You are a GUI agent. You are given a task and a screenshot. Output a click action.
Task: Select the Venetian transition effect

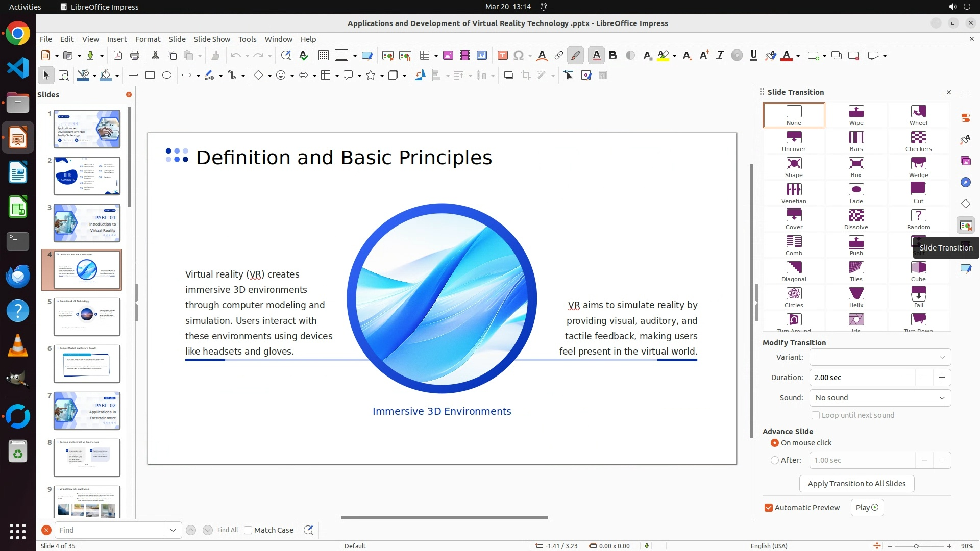[x=793, y=193]
